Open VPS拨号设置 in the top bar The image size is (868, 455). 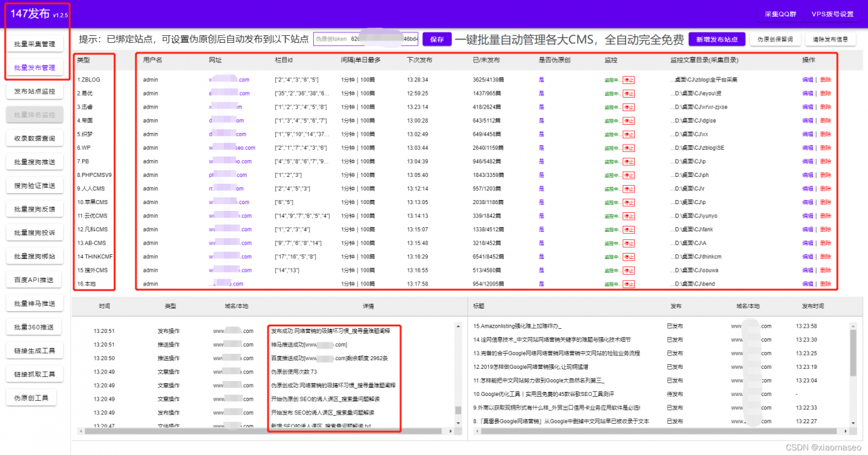point(833,13)
